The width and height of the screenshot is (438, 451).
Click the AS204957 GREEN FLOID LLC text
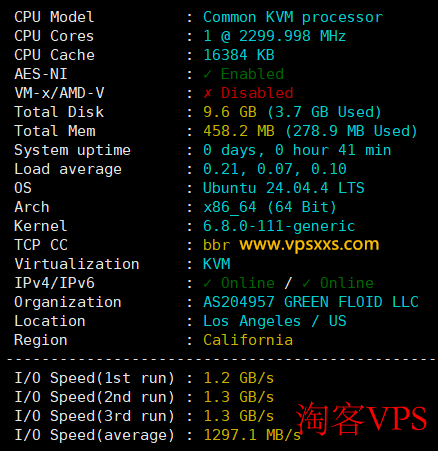tap(311, 302)
